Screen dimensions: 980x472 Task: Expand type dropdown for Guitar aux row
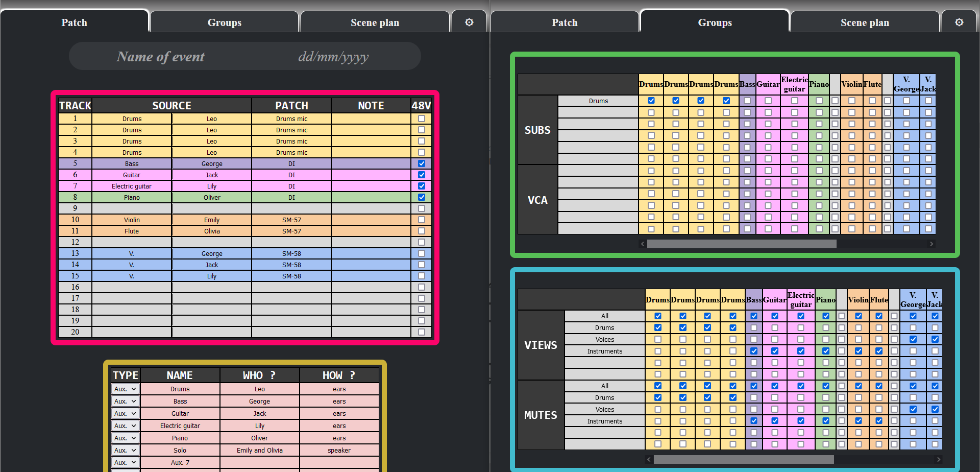tap(125, 414)
